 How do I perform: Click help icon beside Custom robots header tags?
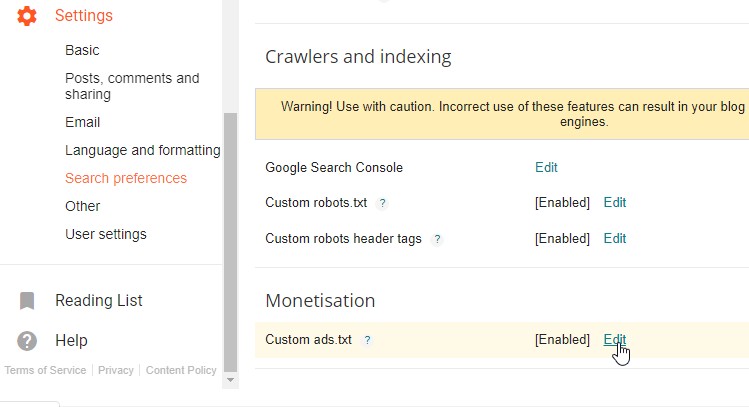(437, 239)
